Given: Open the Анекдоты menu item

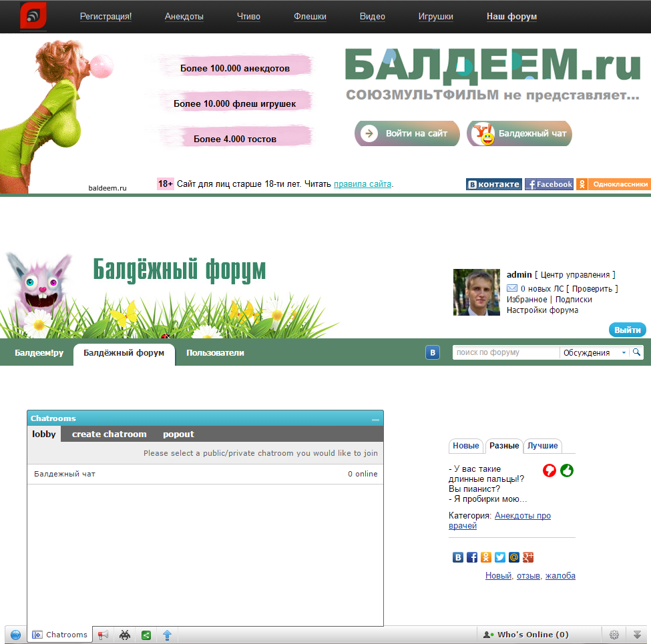Looking at the screenshot, I should pyautogui.click(x=184, y=17).
